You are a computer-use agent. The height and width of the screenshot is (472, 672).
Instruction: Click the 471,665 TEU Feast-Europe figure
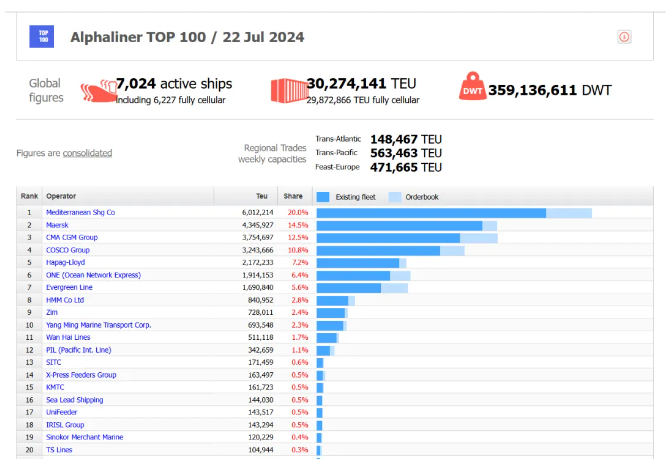[x=406, y=167]
